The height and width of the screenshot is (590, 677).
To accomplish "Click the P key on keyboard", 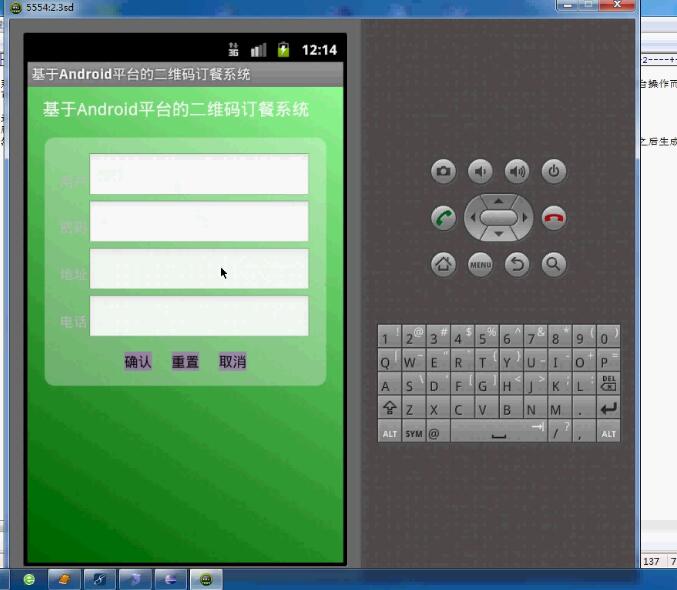I will tap(608, 360).
